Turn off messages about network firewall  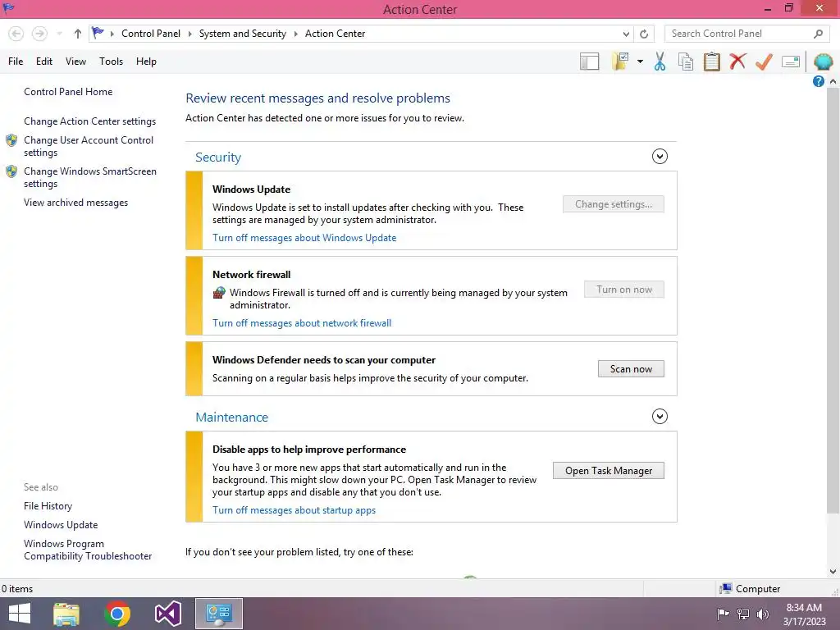(x=302, y=323)
